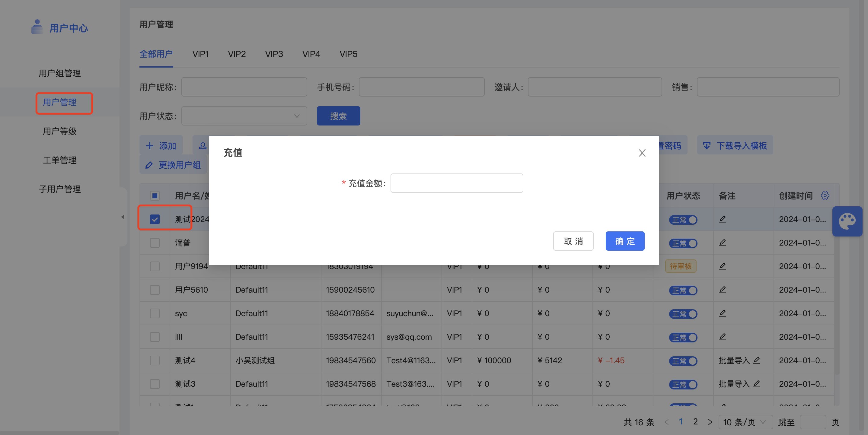Screen dimensions: 868x435
Task: Click the 手机号码 input field
Action: point(422,87)
